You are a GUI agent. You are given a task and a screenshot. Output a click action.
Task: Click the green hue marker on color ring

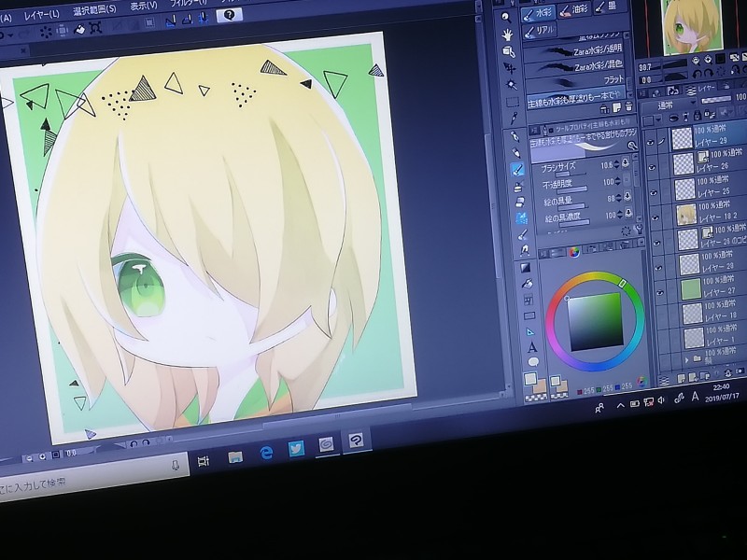tap(622, 283)
